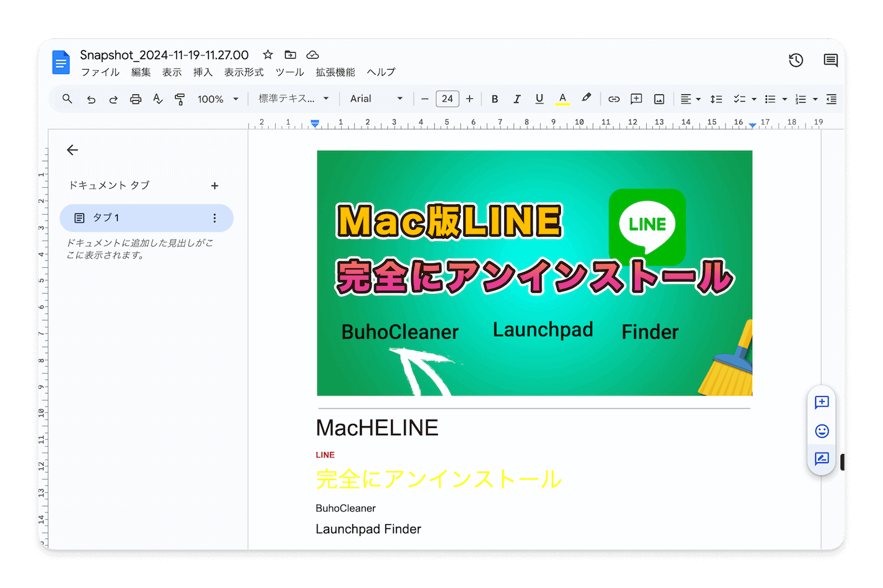This screenshot has height=588, width=883.
Task: Click the left indent marker on ruler
Action: tap(315, 124)
